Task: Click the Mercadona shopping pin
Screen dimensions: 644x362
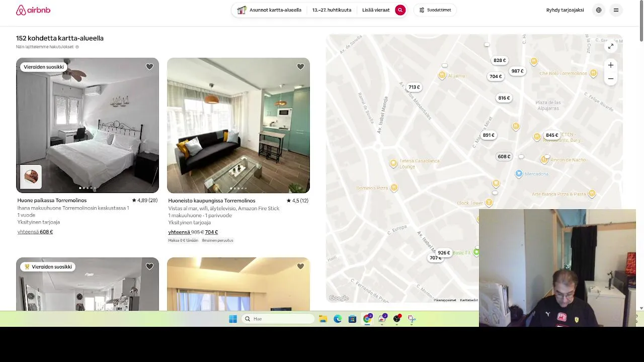Action: [x=519, y=173]
